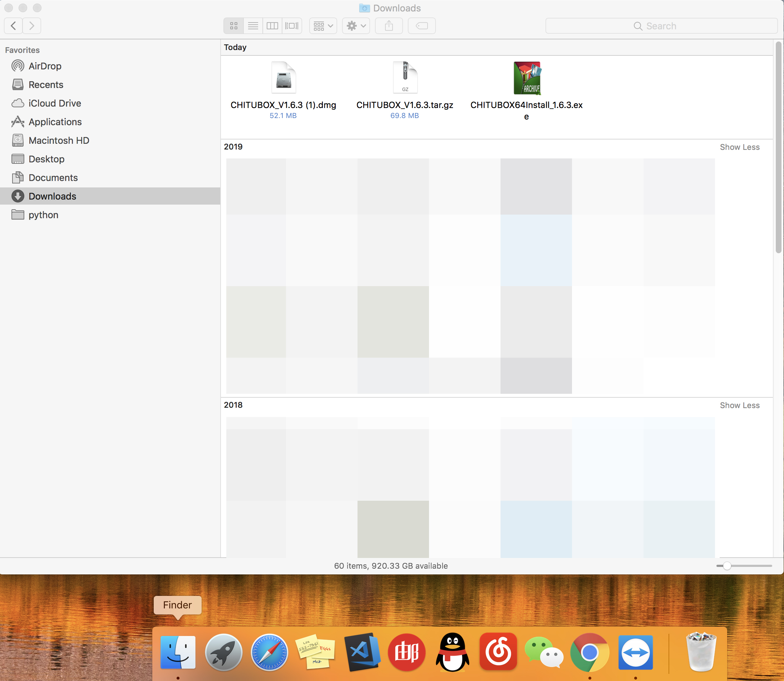The width and height of the screenshot is (784, 681).
Task: Click the Downloads folder icon in title bar
Action: 364,8
